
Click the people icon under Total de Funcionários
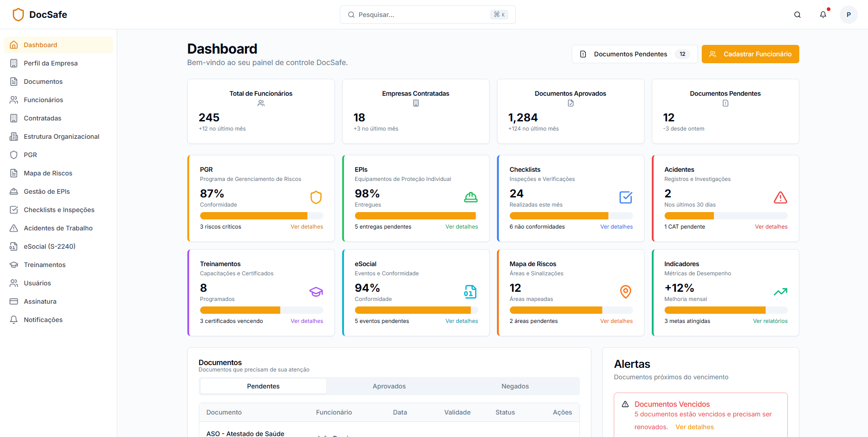261,104
